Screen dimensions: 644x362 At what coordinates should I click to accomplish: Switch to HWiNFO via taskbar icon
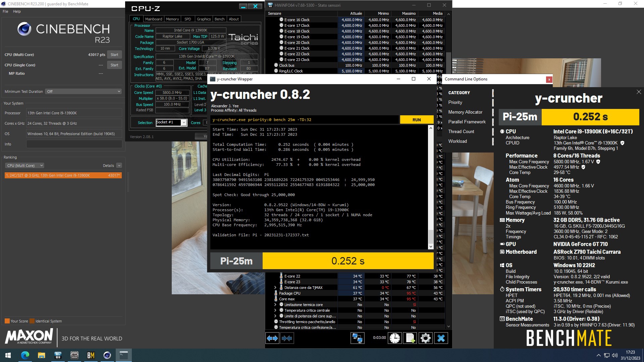[x=58, y=355]
